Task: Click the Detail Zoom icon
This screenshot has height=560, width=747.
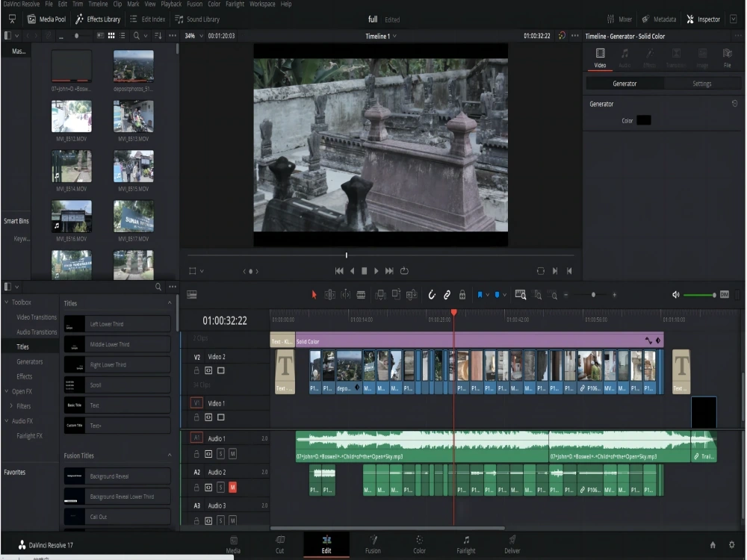Action: pos(537,295)
